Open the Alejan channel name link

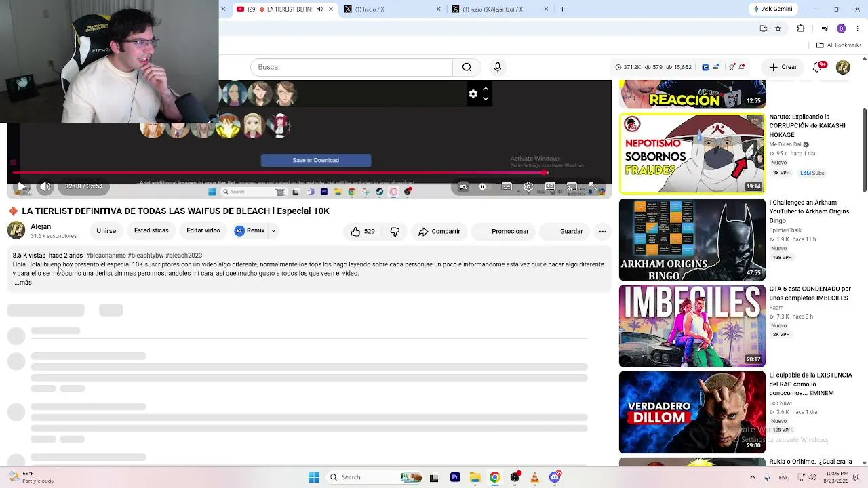point(41,226)
